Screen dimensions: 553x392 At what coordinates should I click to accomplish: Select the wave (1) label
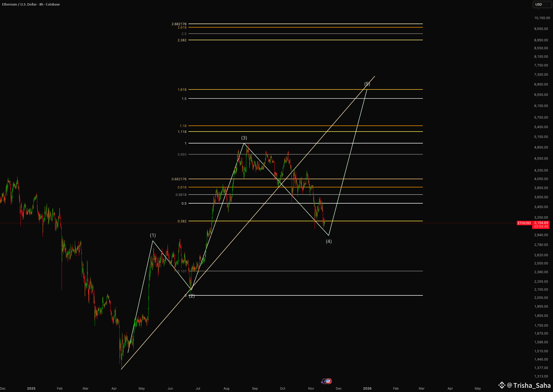(x=153, y=235)
